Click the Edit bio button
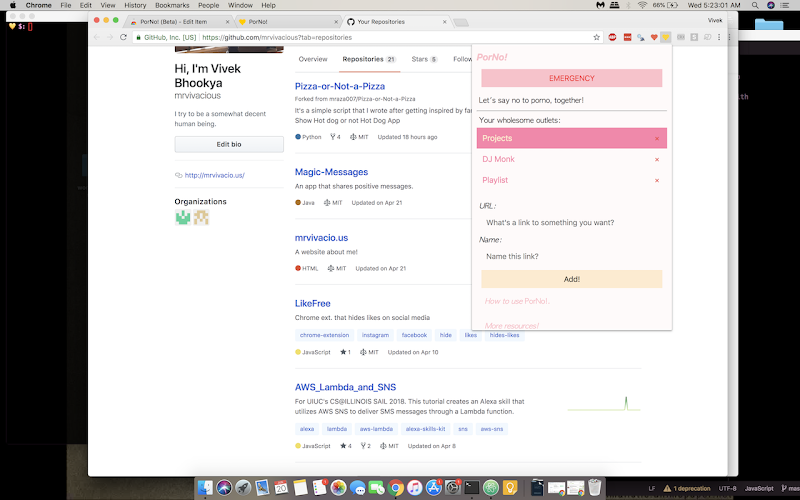Image resolution: width=800 pixels, height=500 pixels. (x=229, y=144)
